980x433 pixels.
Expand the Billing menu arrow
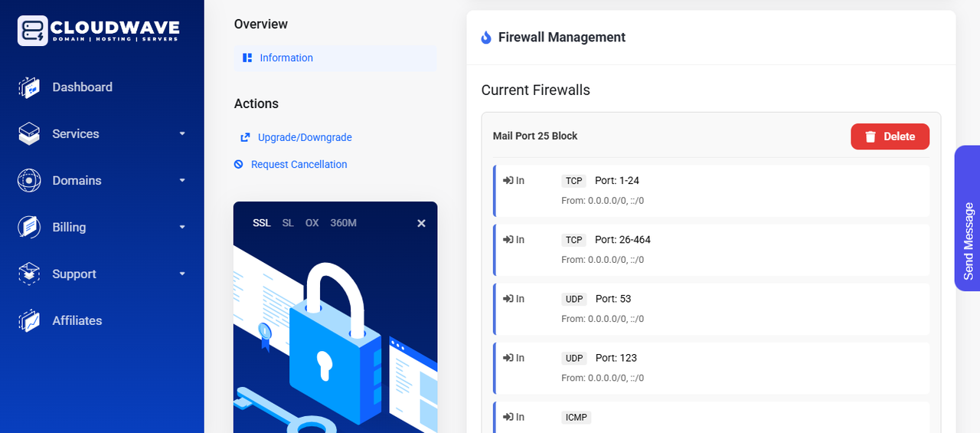click(x=182, y=227)
